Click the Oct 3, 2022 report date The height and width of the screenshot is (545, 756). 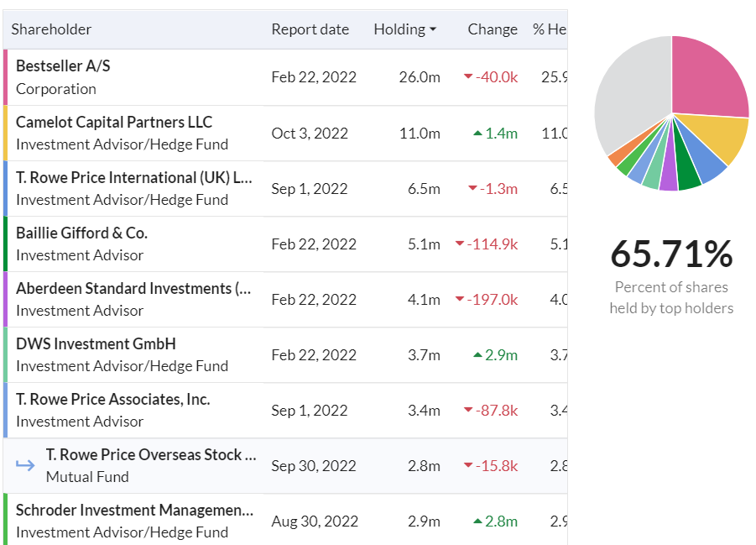coord(310,134)
